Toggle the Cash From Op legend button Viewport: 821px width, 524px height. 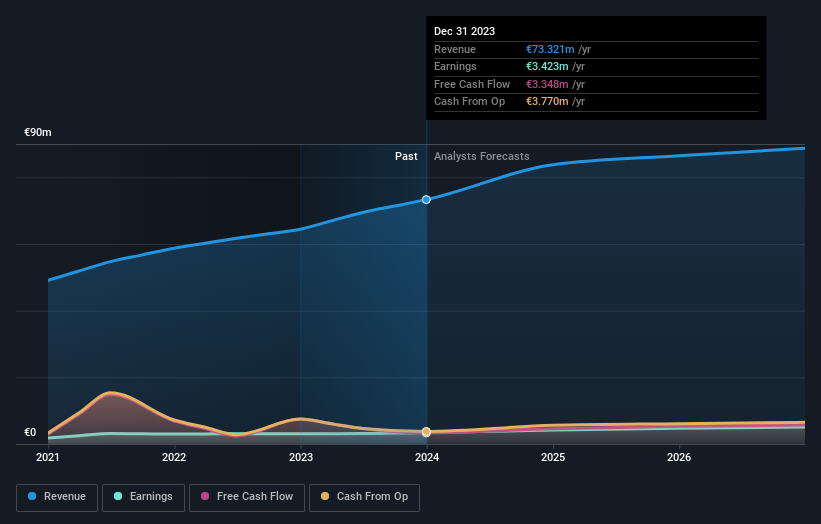tap(364, 497)
